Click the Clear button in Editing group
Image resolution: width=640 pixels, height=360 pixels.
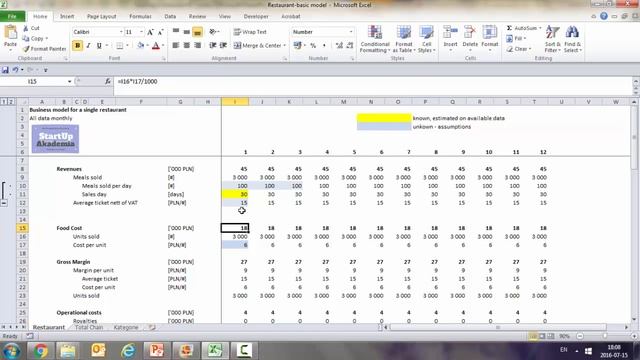coord(518,49)
